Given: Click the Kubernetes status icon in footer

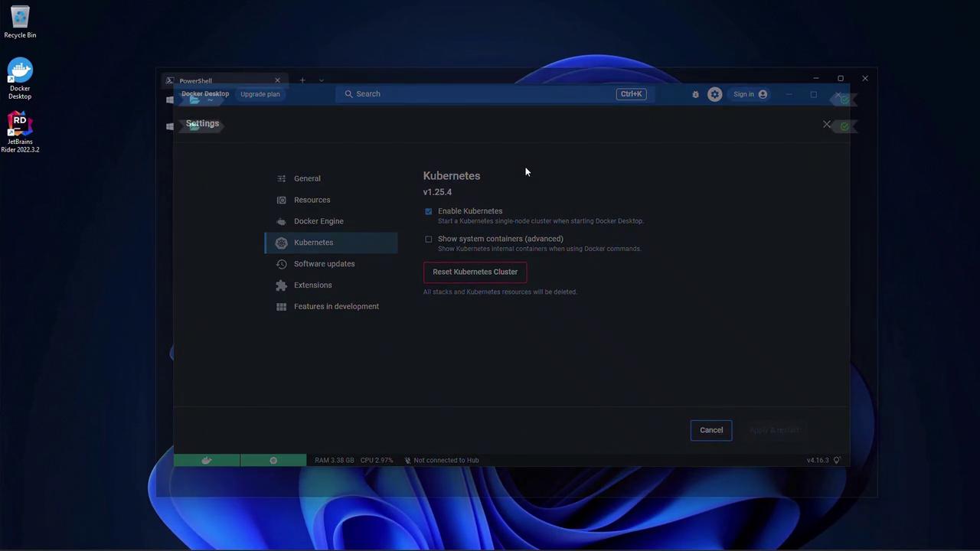Looking at the screenshot, I should pos(273,460).
